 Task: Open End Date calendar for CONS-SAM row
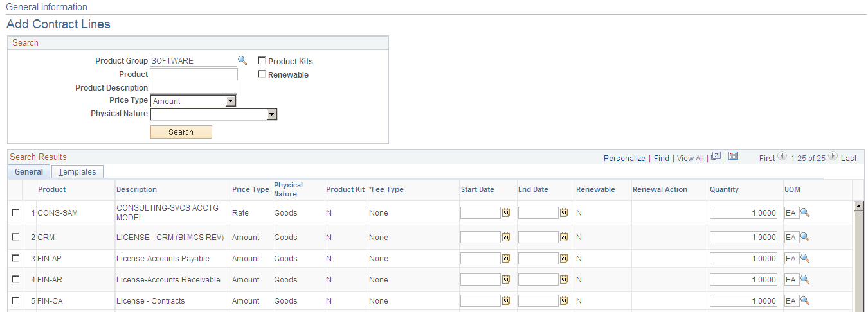coord(564,212)
